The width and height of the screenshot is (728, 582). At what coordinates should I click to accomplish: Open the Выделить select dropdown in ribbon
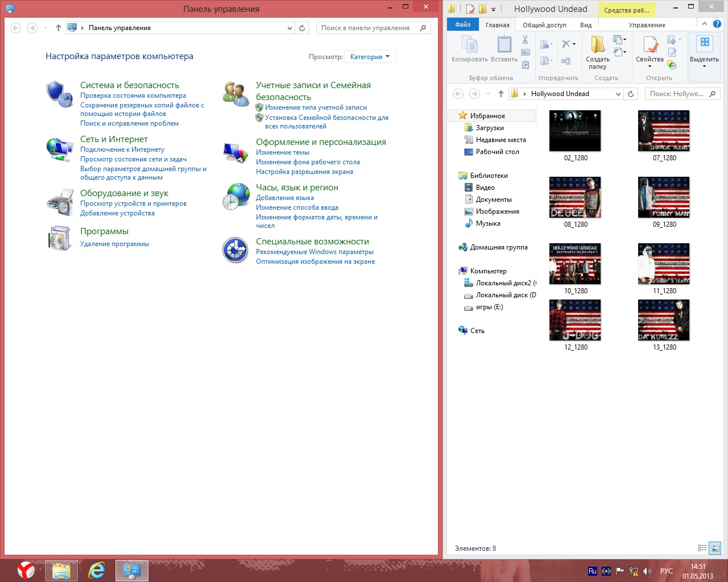pyautogui.click(x=704, y=56)
